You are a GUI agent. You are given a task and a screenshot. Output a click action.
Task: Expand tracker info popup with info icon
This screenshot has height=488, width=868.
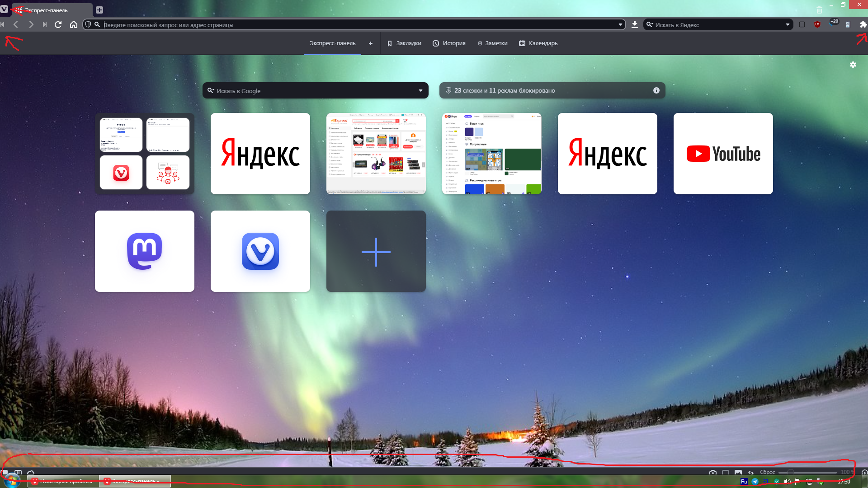[656, 90]
